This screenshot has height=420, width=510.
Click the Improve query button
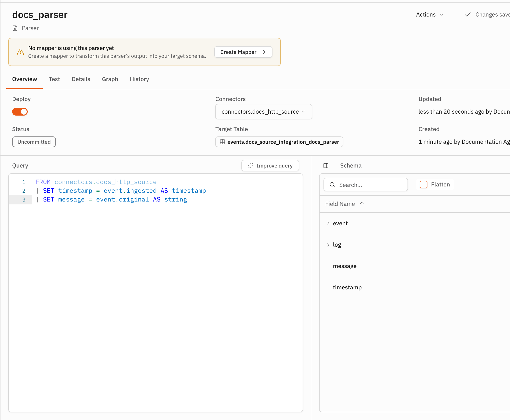(270, 166)
